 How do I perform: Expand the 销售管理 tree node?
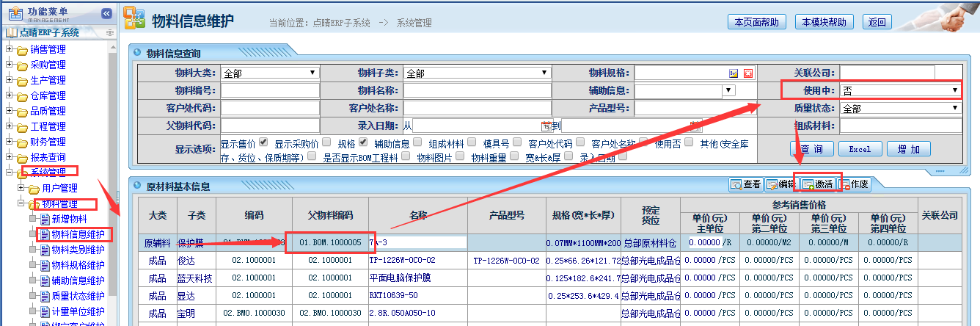(10, 49)
